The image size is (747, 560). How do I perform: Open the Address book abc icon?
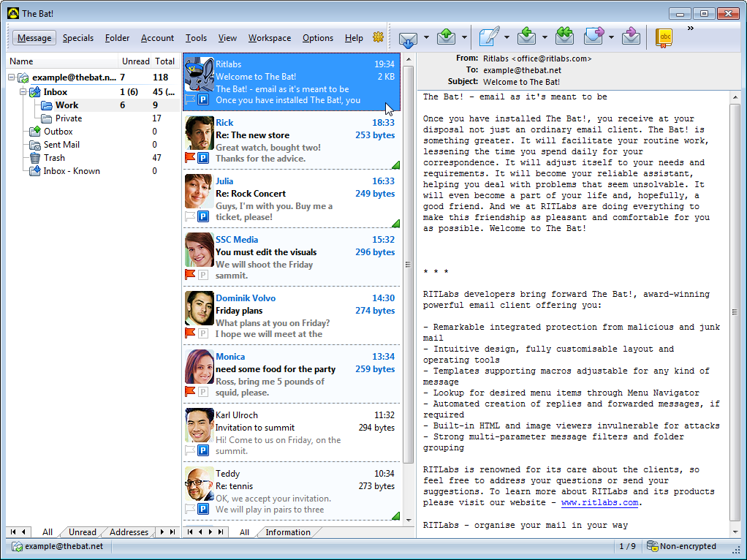pyautogui.click(x=664, y=37)
